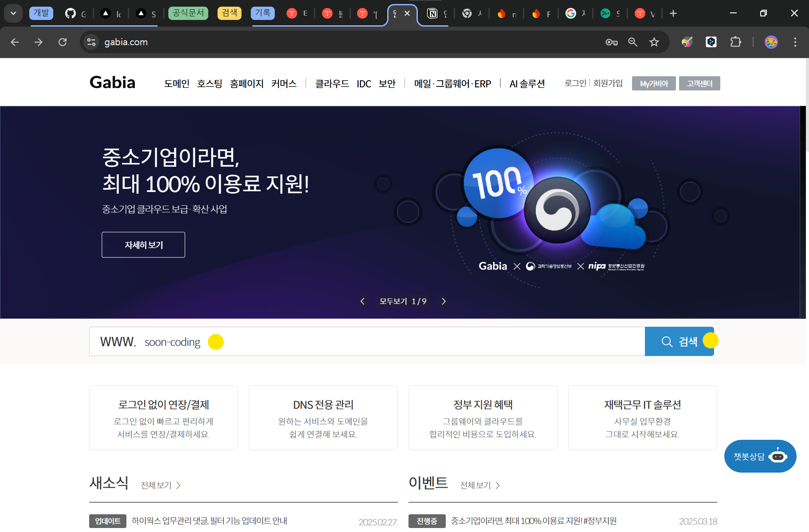The width and height of the screenshot is (809, 532).
Task: Open the blue hexagon extension icon
Action: coord(711,42)
